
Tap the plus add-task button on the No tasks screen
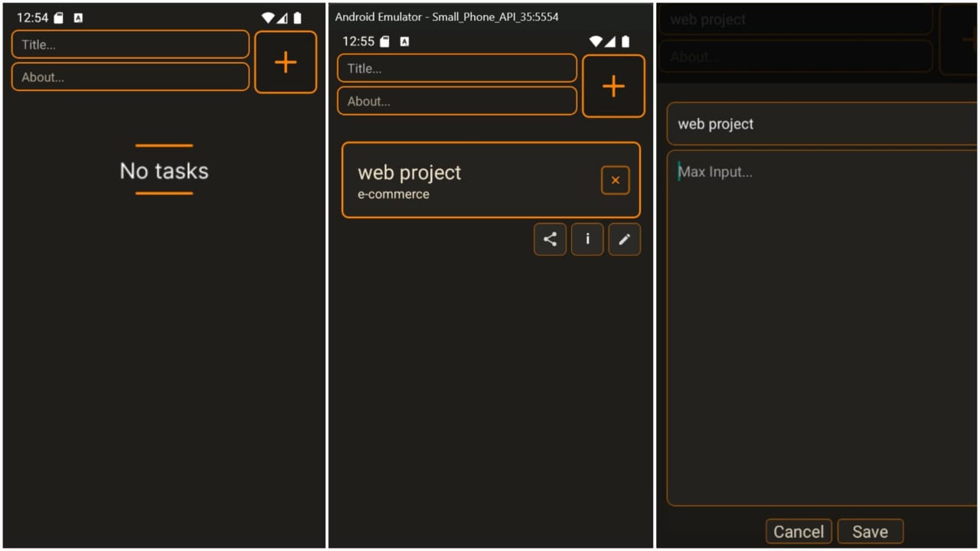tap(286, 62)
